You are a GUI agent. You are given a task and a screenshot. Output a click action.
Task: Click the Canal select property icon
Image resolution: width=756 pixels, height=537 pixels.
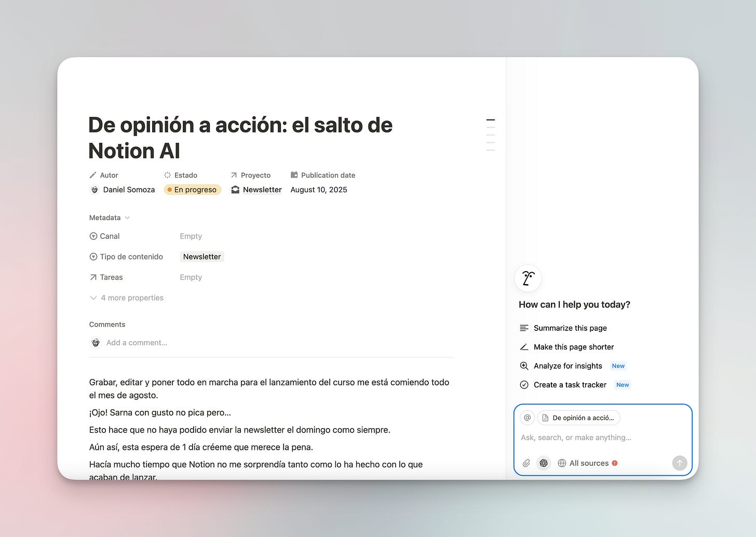point(93,236)
